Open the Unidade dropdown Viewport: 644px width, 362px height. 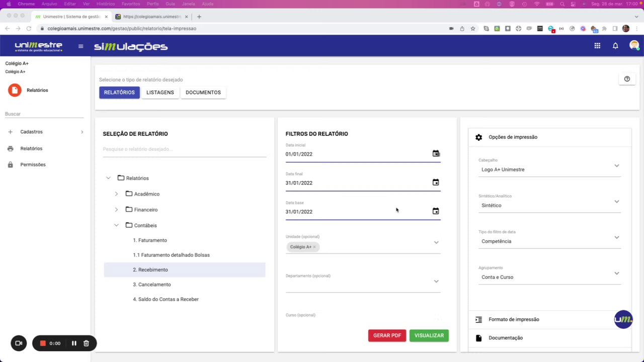436,242
